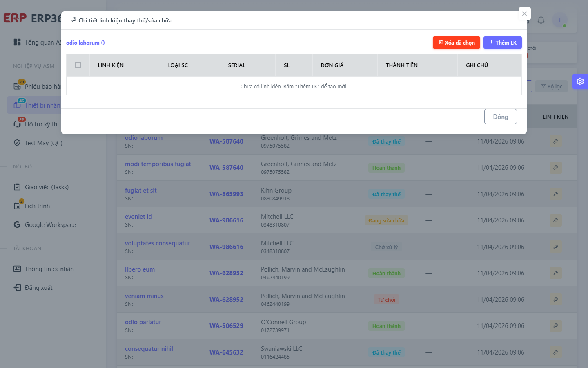Click the settings gear icon on right edge

pyautogui.click(x=580, y=81)
